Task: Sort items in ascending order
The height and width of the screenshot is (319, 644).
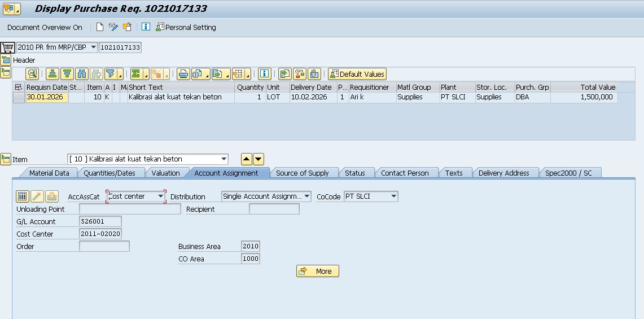Action: click(52, 74)
